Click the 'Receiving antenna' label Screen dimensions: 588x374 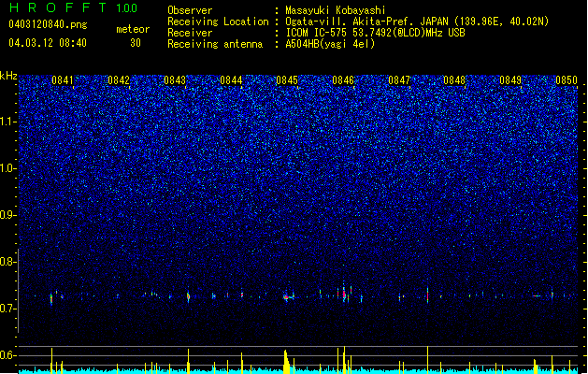pos(215,44)
